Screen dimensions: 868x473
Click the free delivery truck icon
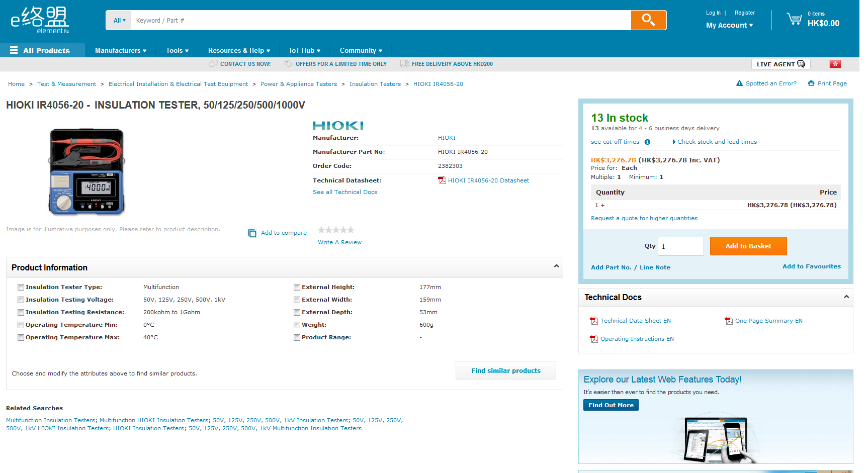pyautogui.click(x=404, y=64)
